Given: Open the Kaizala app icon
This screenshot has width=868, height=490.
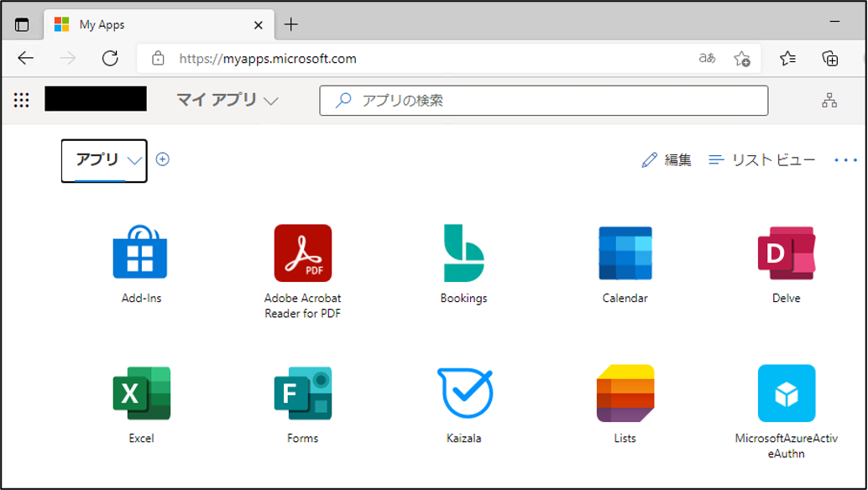Looking at the screenshot, I should pyautogui.click(x=464, y=393).
